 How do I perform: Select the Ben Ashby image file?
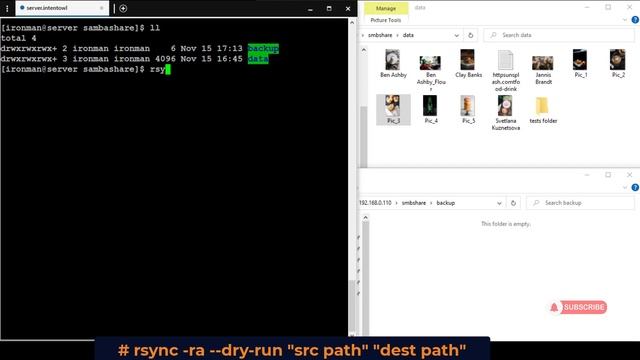[x=393, y=64]
